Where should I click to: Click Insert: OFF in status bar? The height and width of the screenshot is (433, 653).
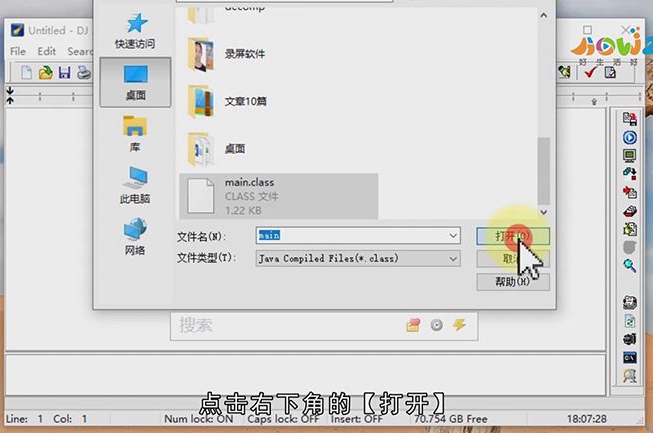pos(356,418)
